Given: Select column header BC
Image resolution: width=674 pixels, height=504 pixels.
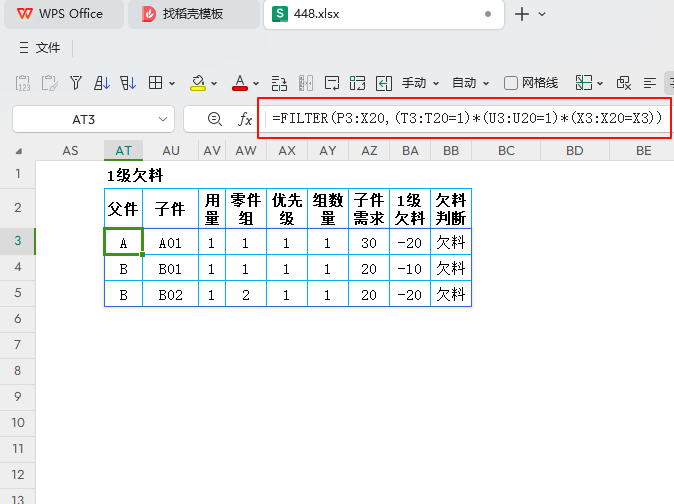Looking at the screenshot, I should click(x=506, y=151).
